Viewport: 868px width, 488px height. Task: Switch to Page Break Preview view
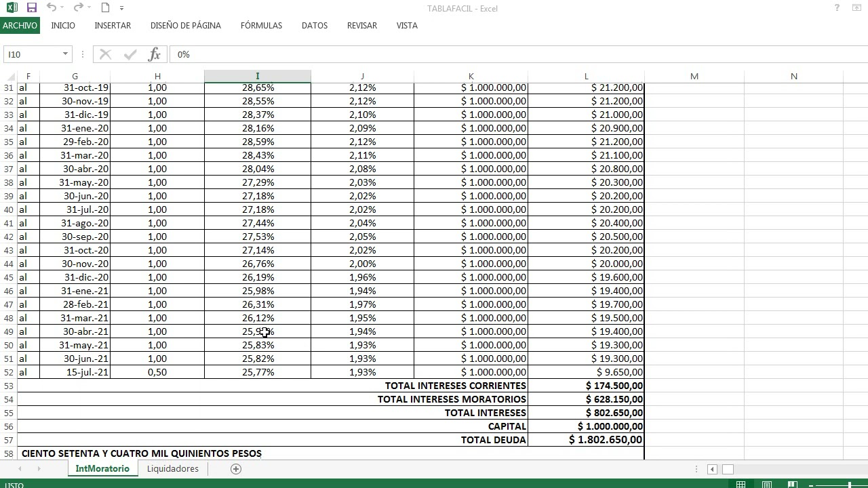[792, 485]
